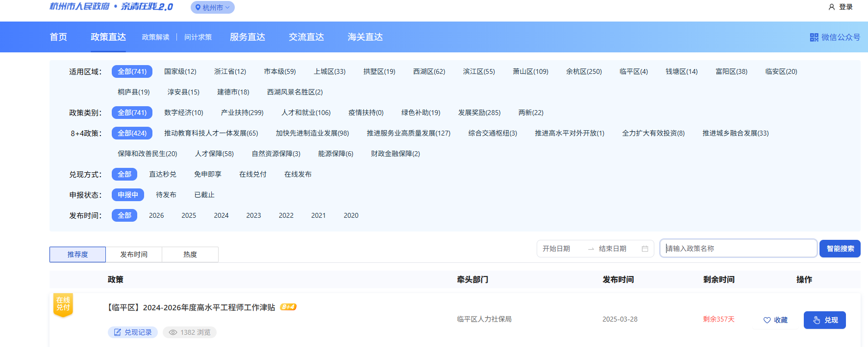
Task: Click the 8+4 badge beside policy title
Action: pyautogui.click(x=288, y=307)
